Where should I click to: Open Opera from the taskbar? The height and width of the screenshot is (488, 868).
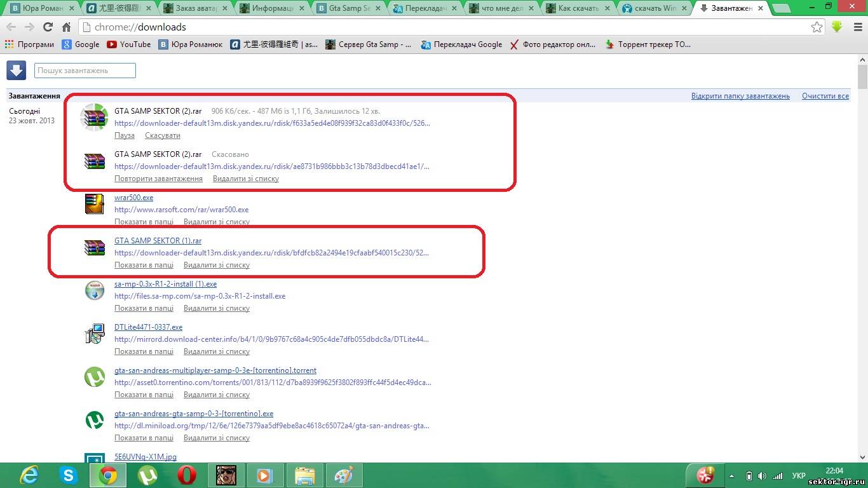(186, 475)
